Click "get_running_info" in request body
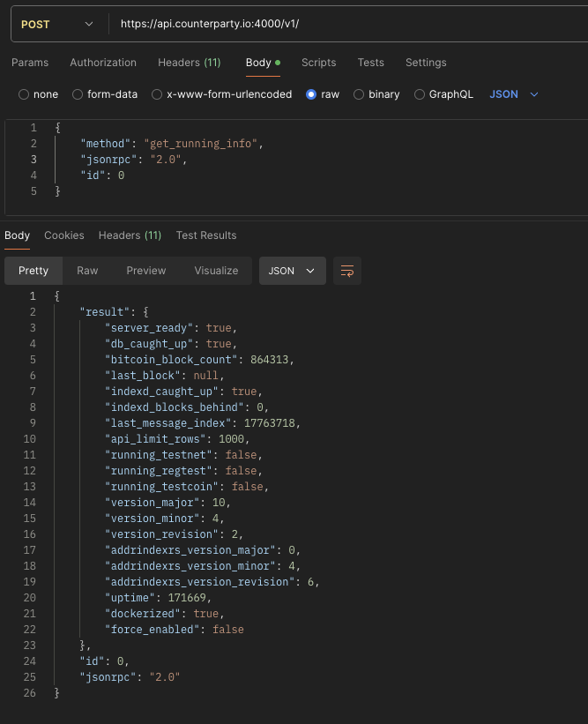Viewport: 588px width, 724px height. (x=200, y=144)
